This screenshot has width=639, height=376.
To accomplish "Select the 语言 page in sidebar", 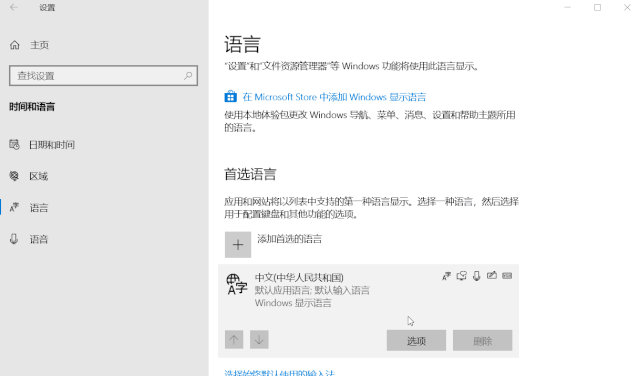I will (x=39, y=208).
